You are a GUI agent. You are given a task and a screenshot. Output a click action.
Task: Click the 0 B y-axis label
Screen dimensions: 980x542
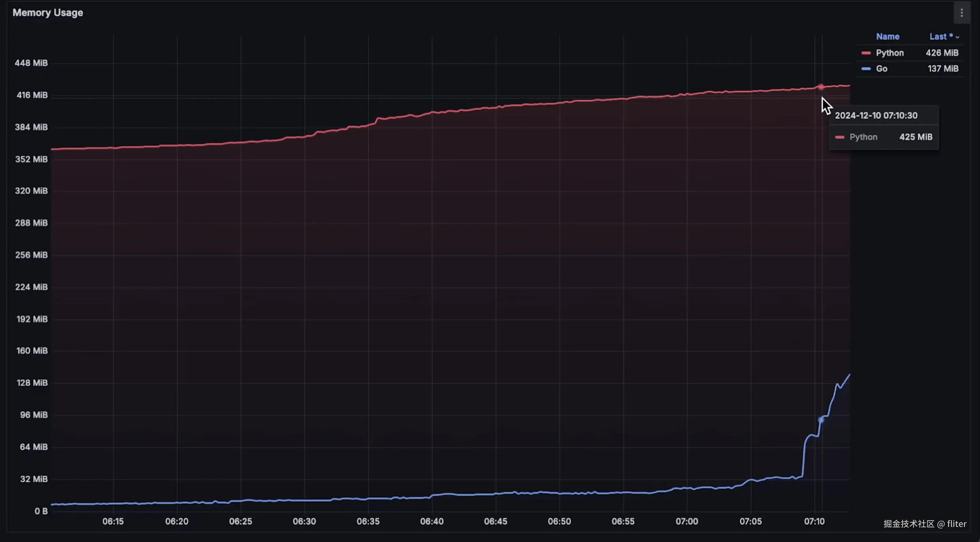pos(41,511)
